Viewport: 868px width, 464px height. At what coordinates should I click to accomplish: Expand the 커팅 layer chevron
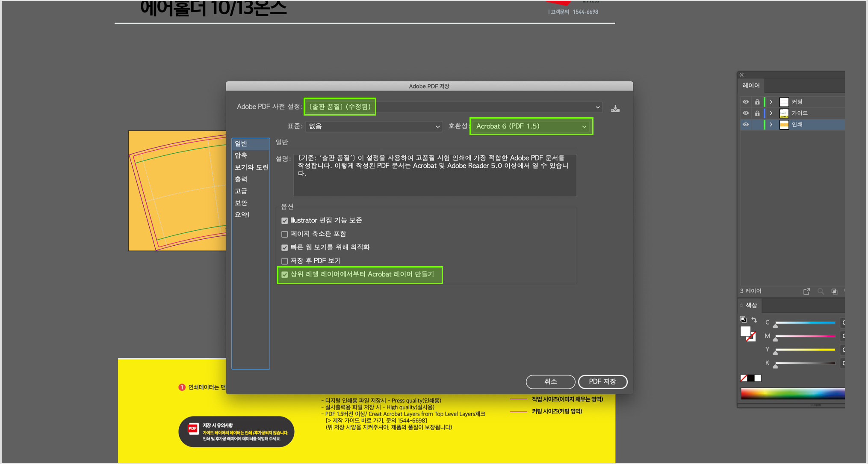tap(771, 102)
